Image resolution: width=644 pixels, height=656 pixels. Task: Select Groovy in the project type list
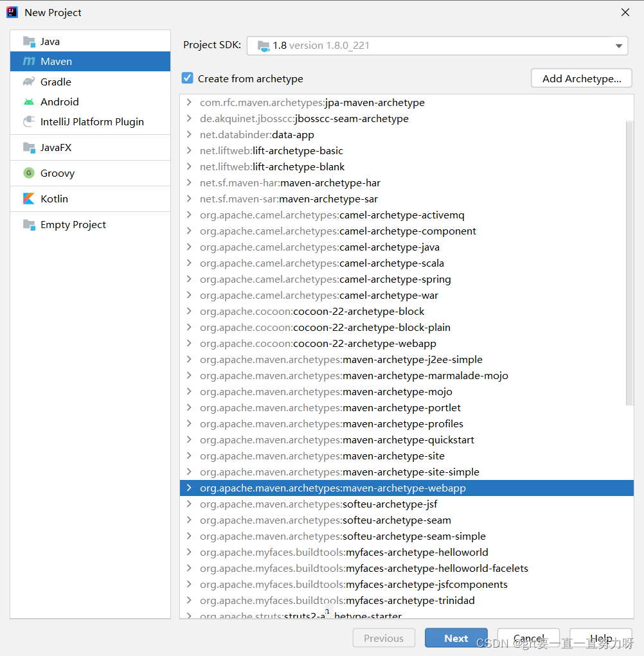point(91,173)
